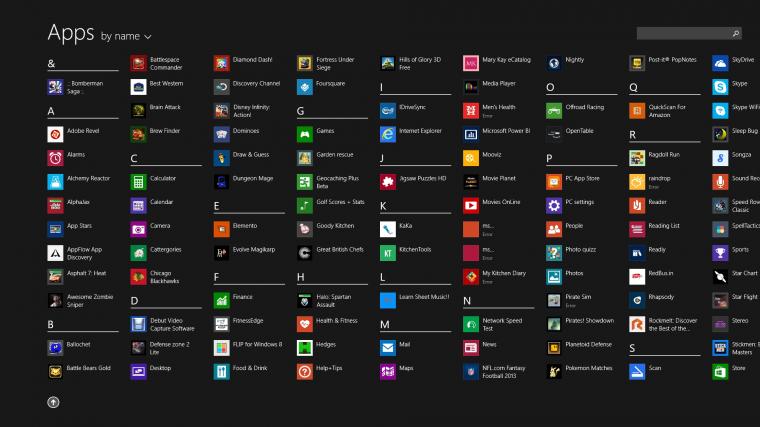Open the News app
This screenshot has height=427, width=760.
click(471, 348)
